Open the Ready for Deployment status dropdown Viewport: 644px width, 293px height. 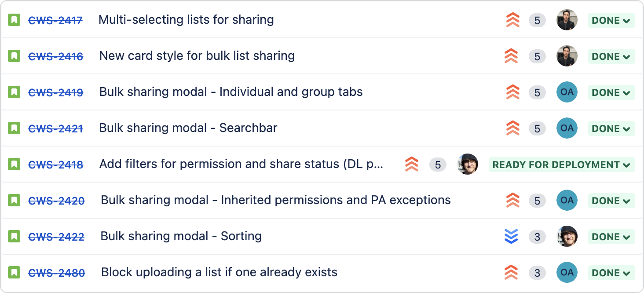[x=562, y=165]
